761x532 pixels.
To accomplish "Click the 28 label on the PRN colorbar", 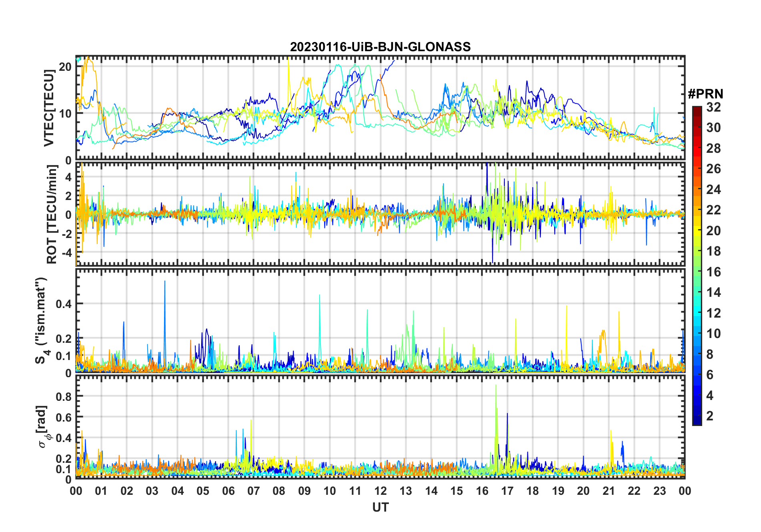I will [713, 148].
